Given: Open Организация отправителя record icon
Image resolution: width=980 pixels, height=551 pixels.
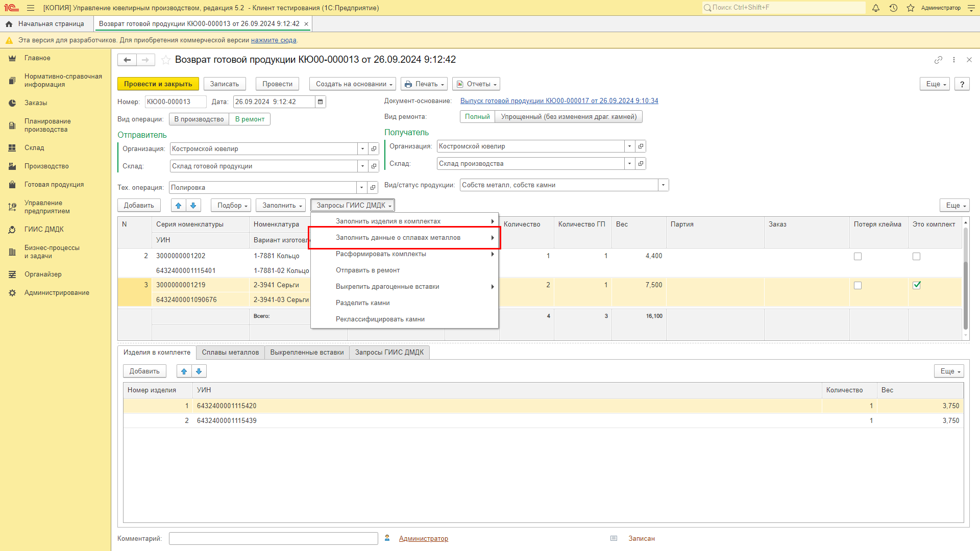Looking at the screenshot, I should pos(374,149).
